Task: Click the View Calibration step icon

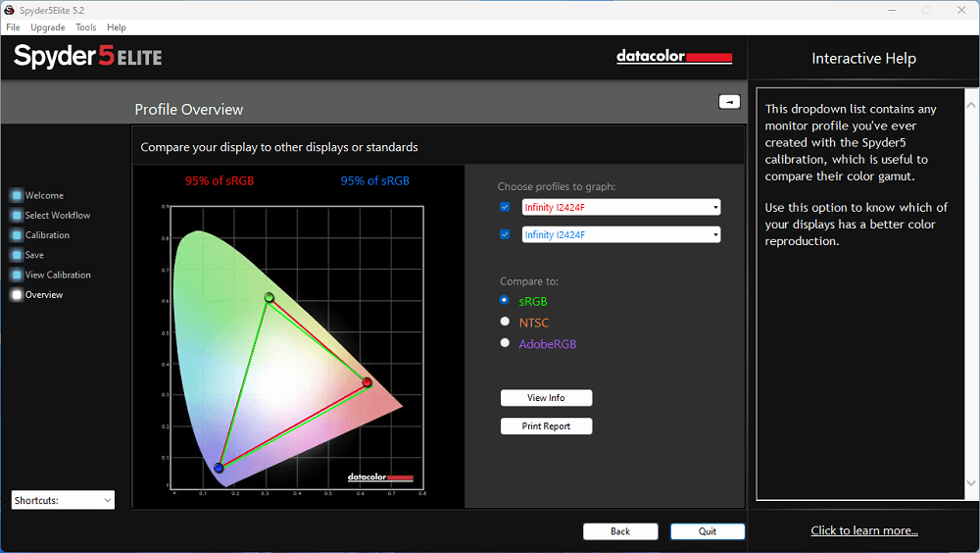Action: pyautogui.click(x=17, y=275)
